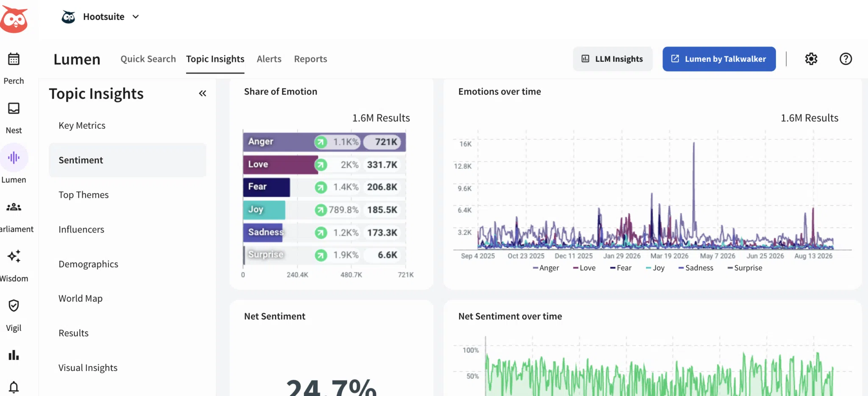Open the notifications bell icon
868x396 pixels.
14,387
